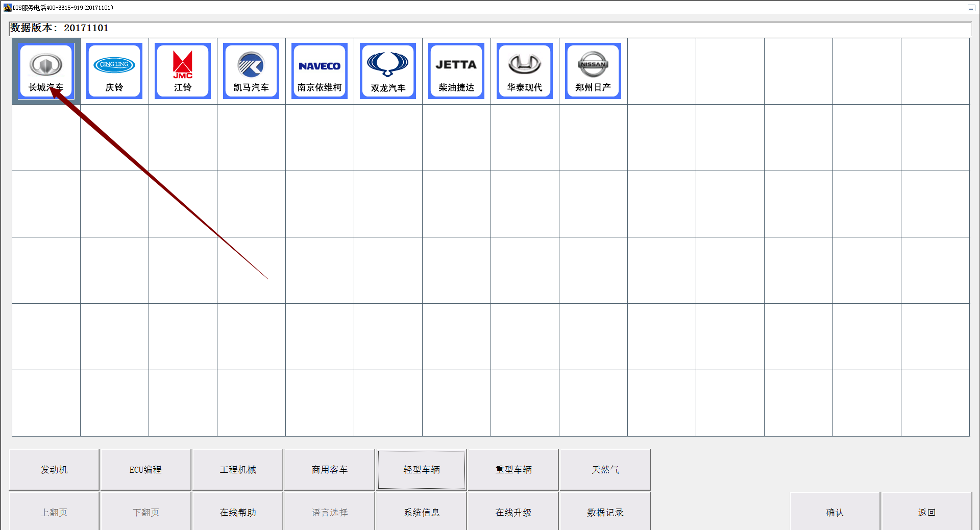Open the 天然气 category
The width and height of the screenshot is (980, 530).
coord(605,470)
